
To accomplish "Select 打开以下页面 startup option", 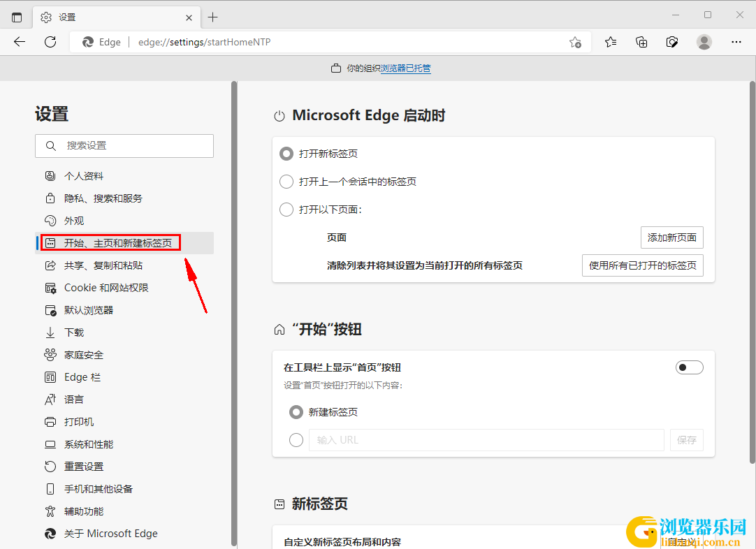I will (x=286, y=210).
